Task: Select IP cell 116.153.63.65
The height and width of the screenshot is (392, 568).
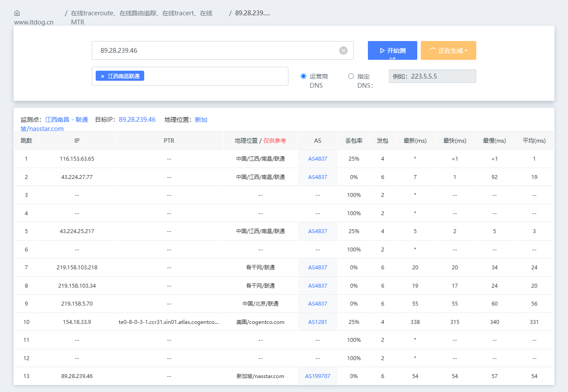Action: 77,159
